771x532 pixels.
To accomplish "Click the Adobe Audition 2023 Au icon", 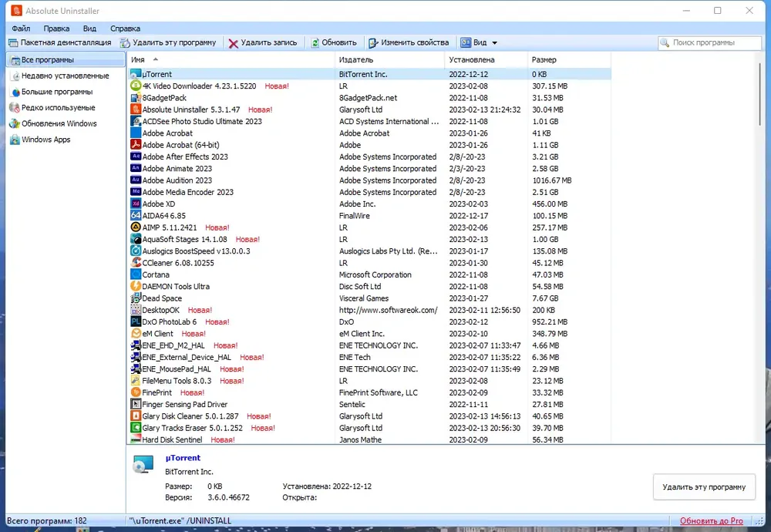I will pyautogui.click(x=136, y=180).
